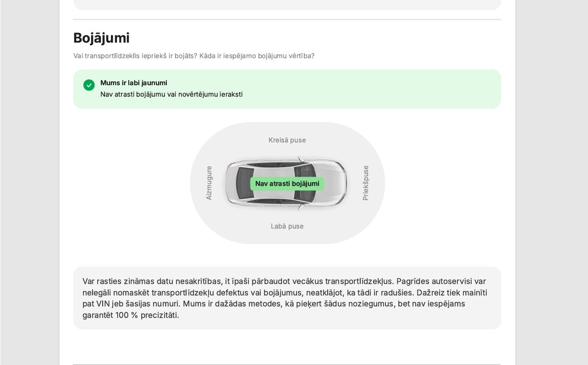The image size is (588, 365).
Task: Click the "Labā puse" label
Action: coord(287,226)
